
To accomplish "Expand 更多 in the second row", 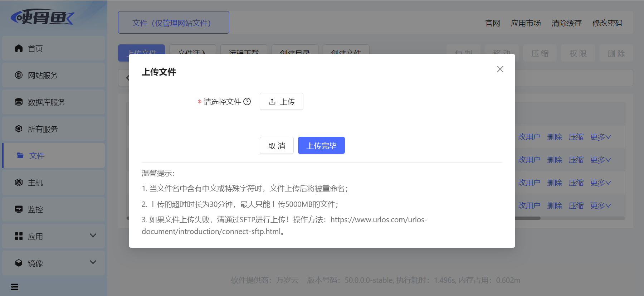I will (x=601, y=160).
